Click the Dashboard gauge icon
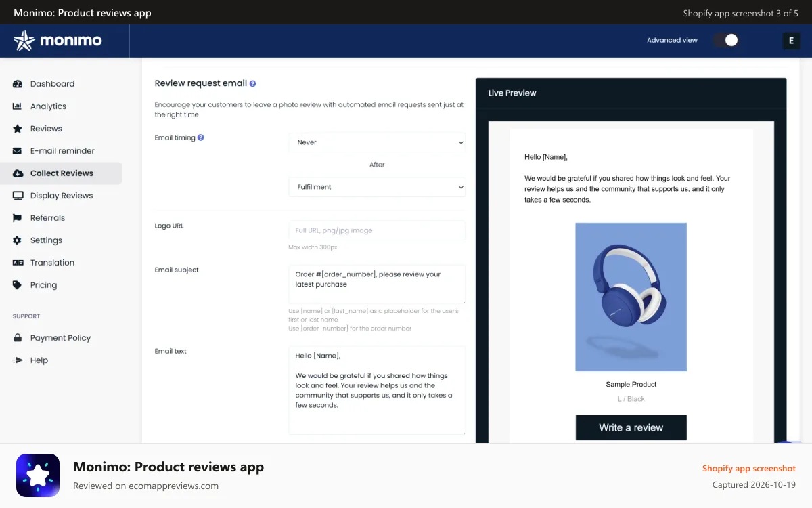This screenshot has height=508, width=812. pos(18,84)
